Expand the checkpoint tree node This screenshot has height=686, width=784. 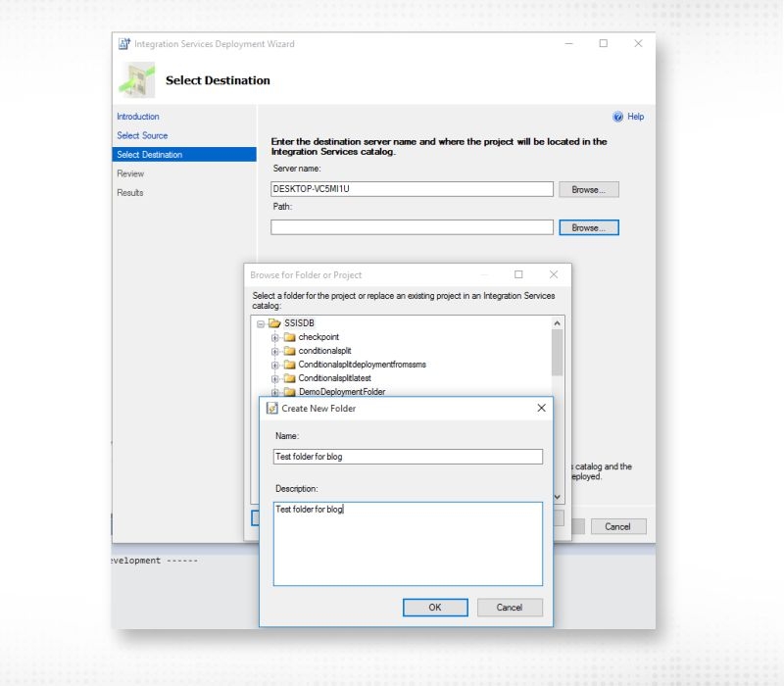(277, 335)
